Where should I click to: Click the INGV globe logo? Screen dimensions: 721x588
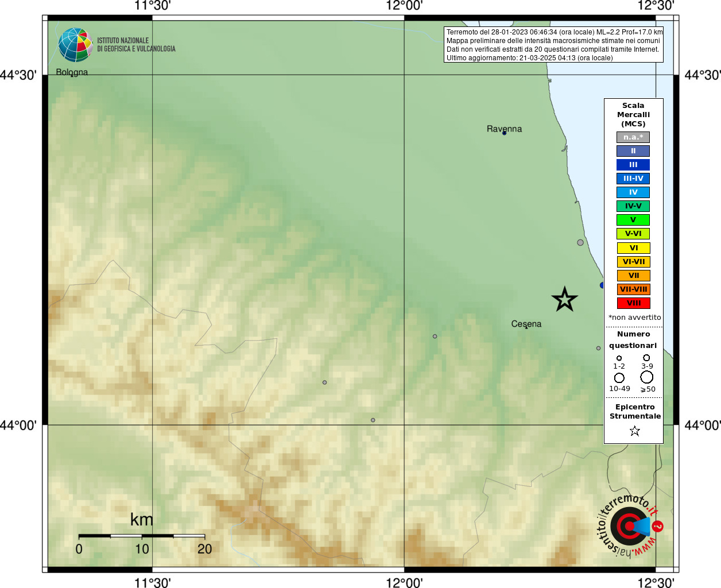click(75, 45)
